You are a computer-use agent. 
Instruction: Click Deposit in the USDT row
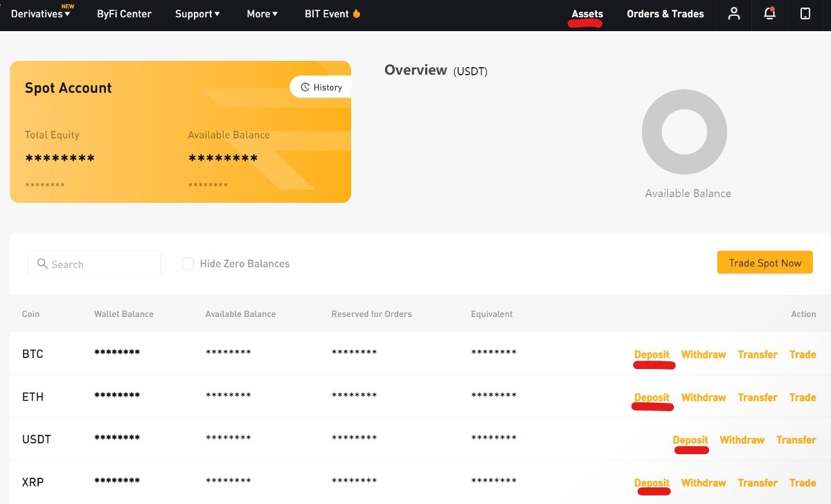[690, 440]
